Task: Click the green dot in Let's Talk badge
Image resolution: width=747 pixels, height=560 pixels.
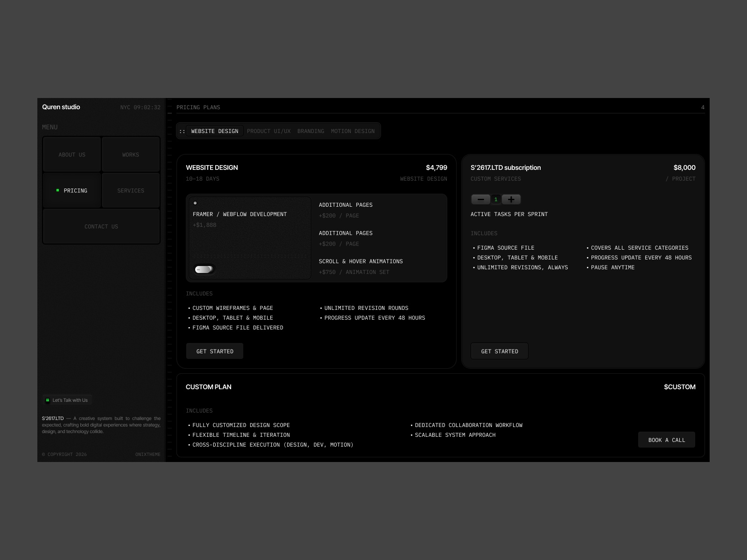Action: [48, 400]
